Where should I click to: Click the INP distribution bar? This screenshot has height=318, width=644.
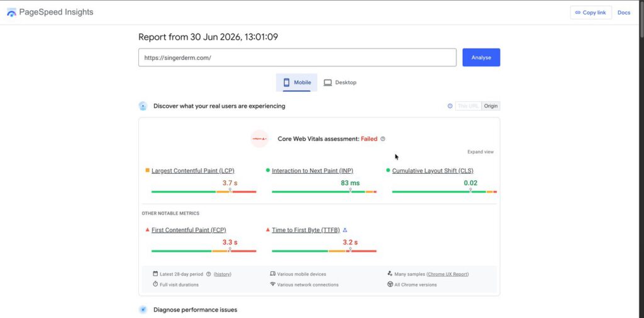(324, 191)
